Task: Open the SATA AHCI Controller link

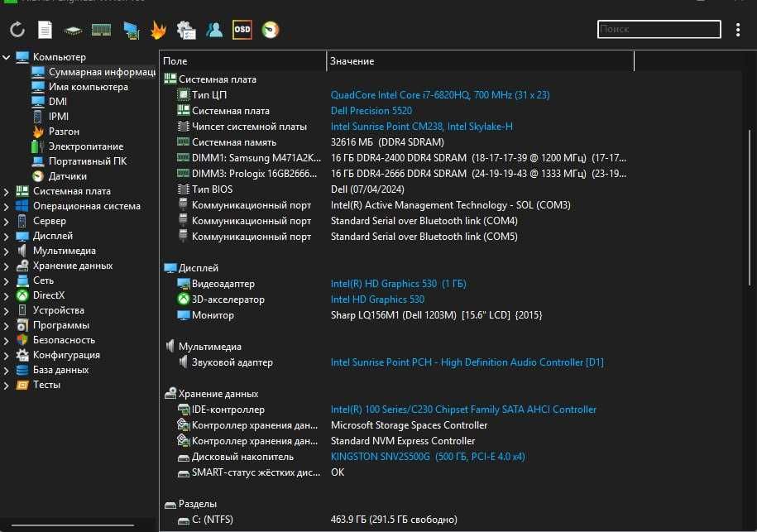Action: [463, 410]
